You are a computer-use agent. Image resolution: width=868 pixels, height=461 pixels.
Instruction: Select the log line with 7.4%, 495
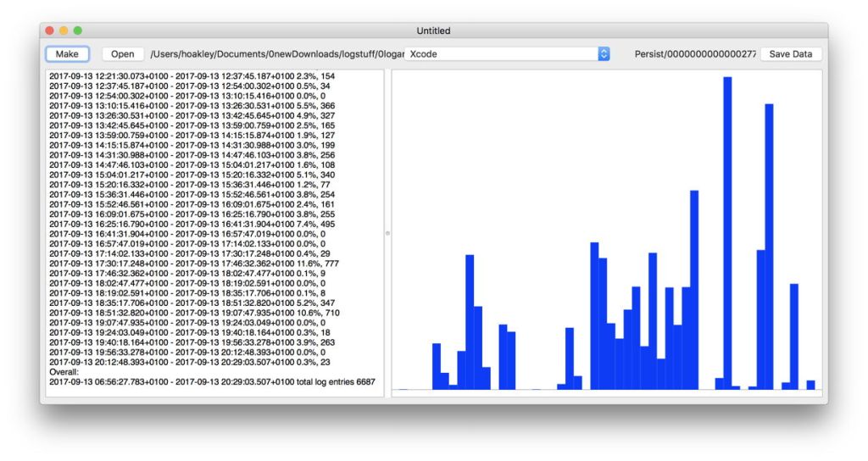[193, 224]
